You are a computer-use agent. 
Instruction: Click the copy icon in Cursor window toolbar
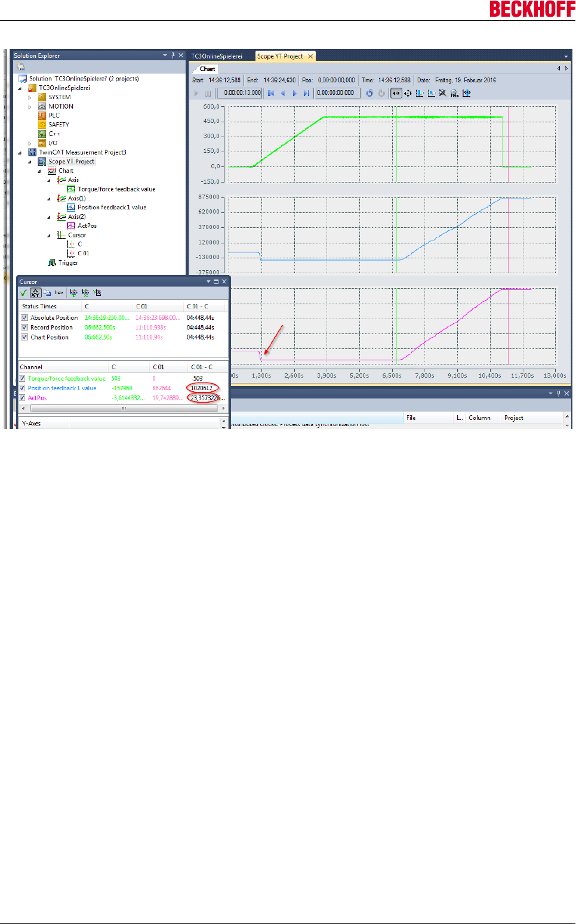[x=47, y=293]
